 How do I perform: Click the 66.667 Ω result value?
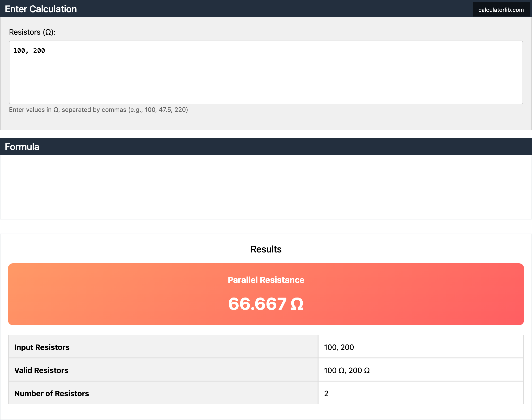257,304
